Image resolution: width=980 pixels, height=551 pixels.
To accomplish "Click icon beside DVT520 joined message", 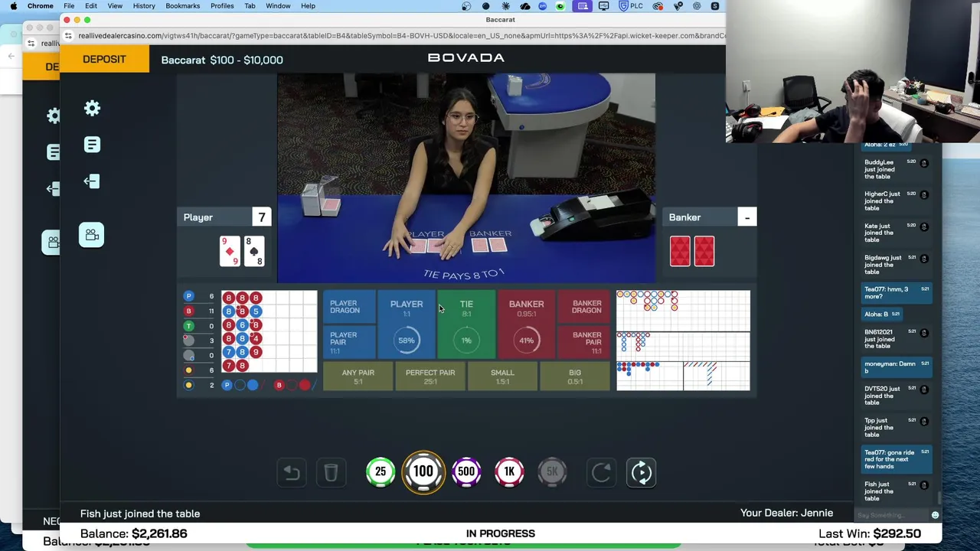I will (924, 389).
